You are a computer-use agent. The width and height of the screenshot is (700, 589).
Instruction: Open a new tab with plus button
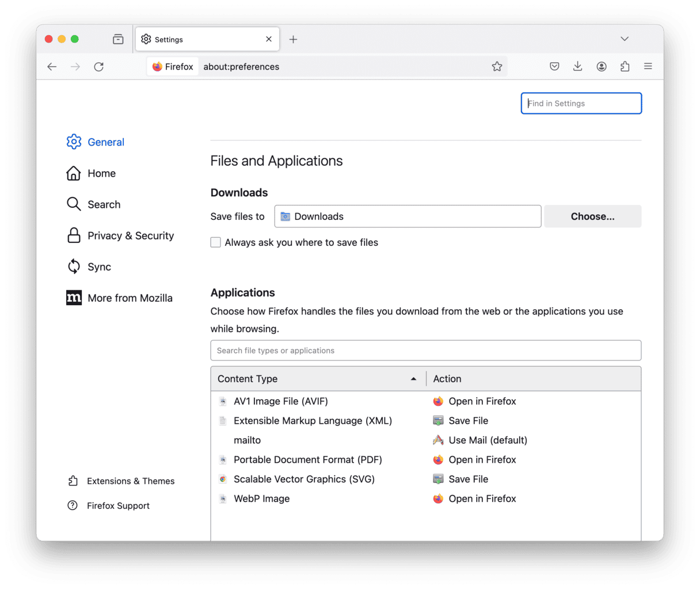293,39
